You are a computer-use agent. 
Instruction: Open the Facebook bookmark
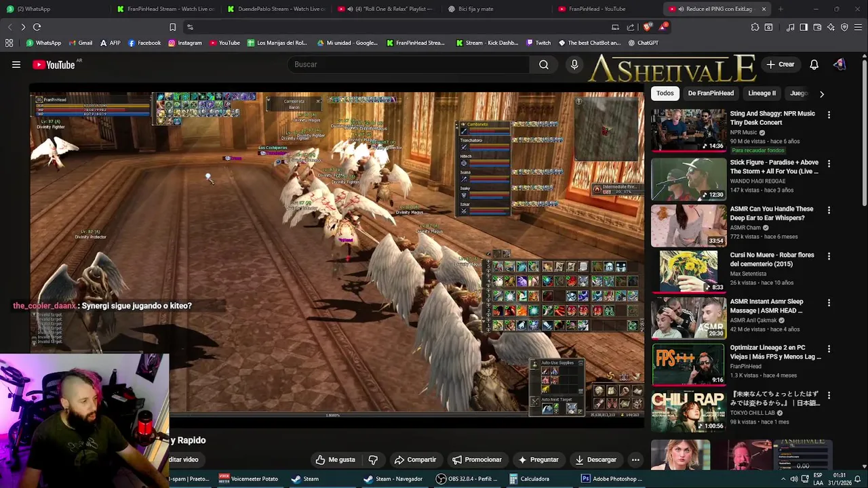(x=144, y=43)
